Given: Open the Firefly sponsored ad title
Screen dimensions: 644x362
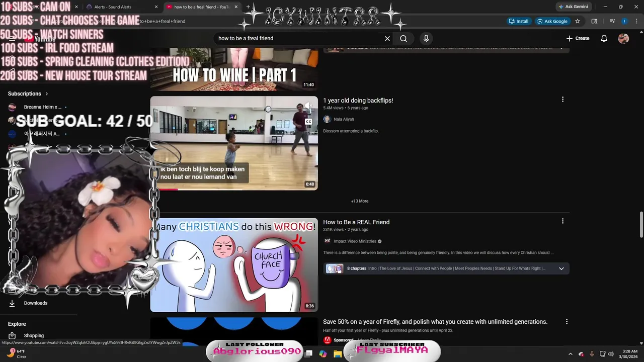Looking at the screenshot, I should [x=435, y=322].
